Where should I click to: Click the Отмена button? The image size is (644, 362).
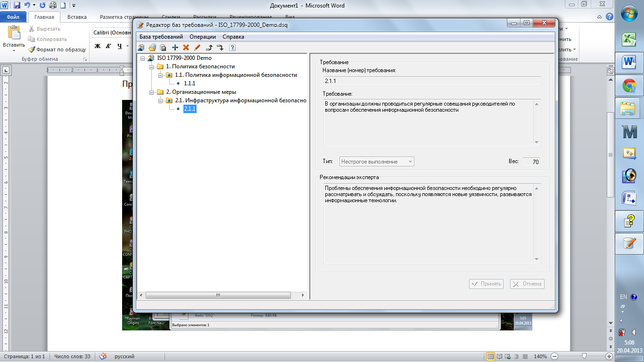527,284
